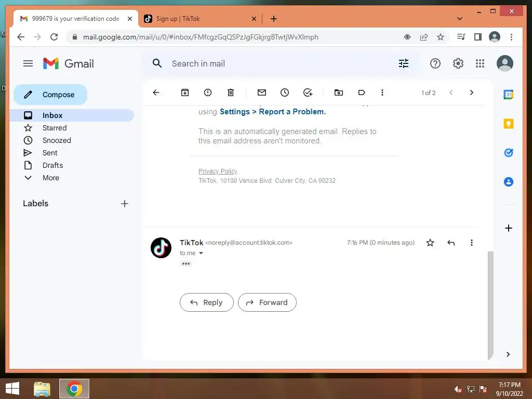The height and width of the screenshot is (399, 532).
Task: Star the TikTok message
Action: [x=430, y=243]
